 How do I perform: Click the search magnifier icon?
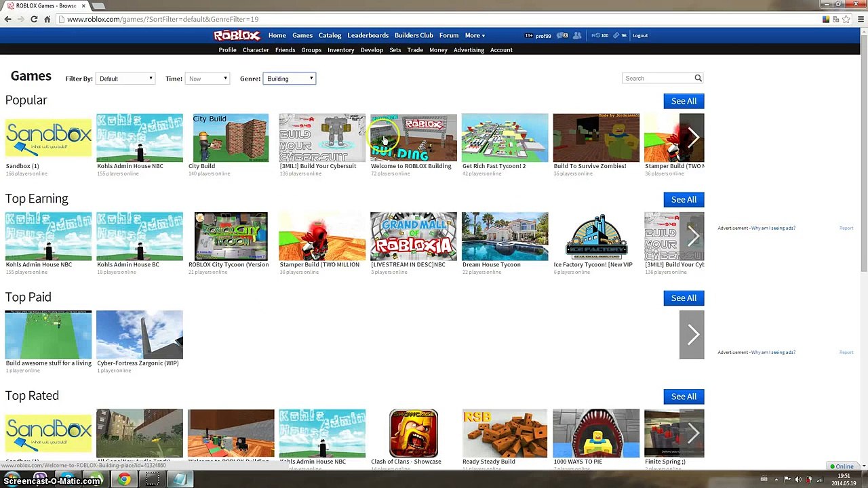click(698, 79)
